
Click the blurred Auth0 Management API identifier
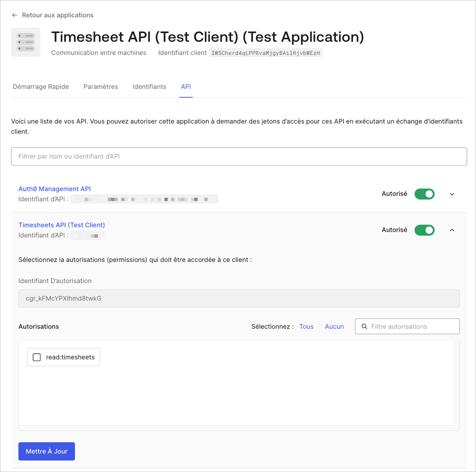(144, 199)
